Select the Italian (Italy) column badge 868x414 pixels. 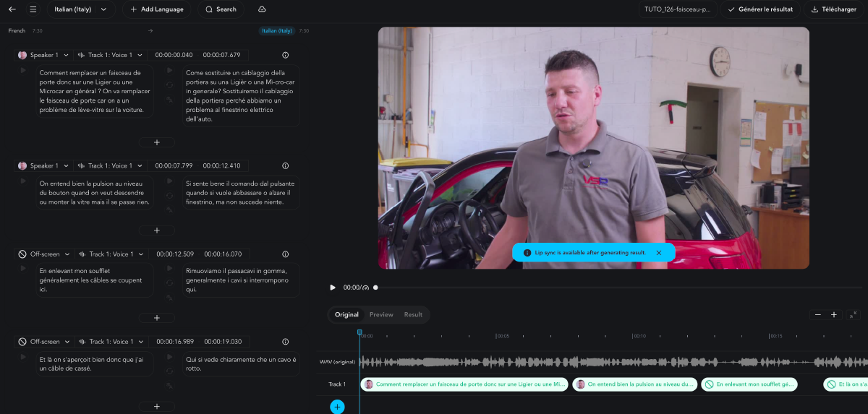pos(277,31)
